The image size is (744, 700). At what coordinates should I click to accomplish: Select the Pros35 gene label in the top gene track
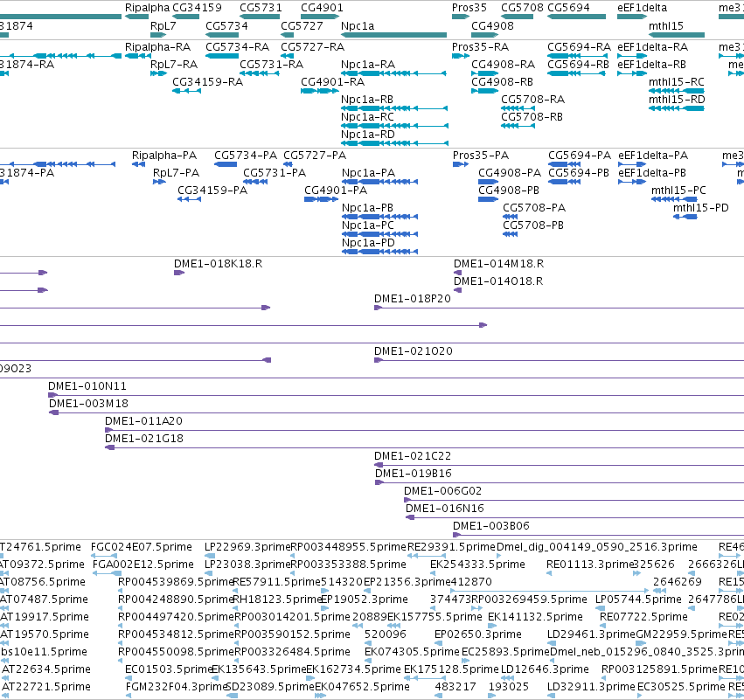coord(469,8)
